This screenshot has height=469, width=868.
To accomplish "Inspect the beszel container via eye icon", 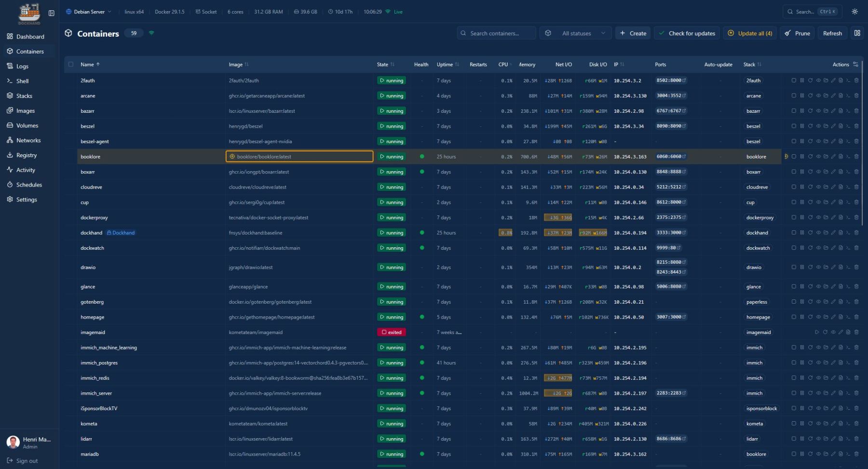I will pos(818,126).
